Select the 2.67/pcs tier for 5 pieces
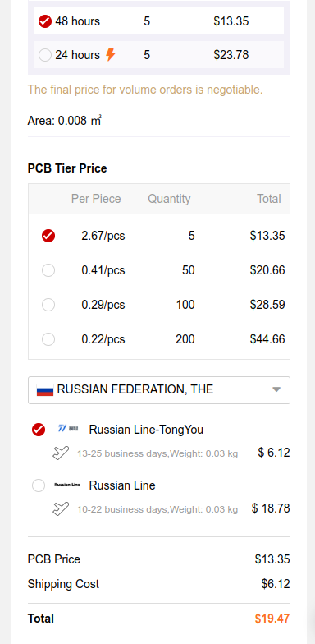This screenshot has width=315, height=644. click(x=48, y=236)
